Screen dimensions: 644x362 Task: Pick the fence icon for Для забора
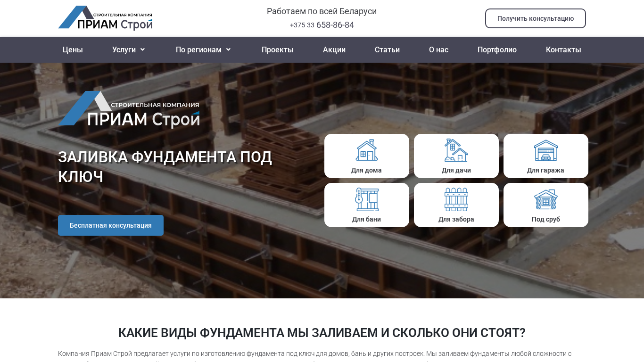click(456, 199)
